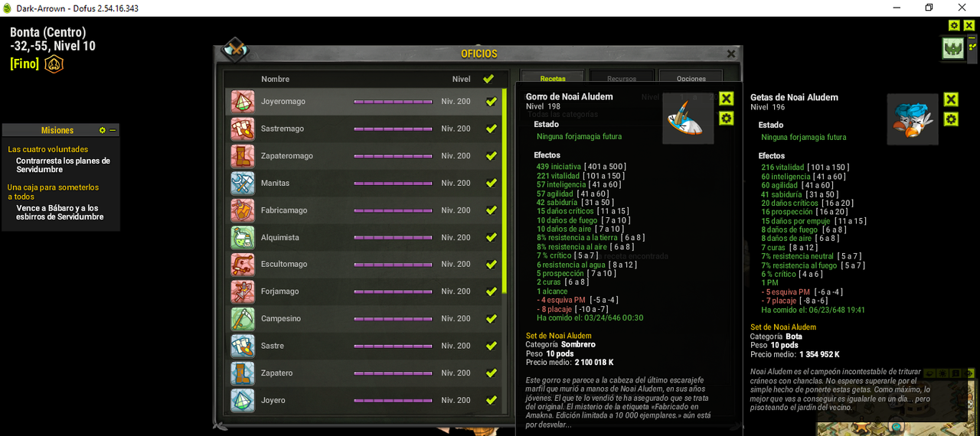Toggle the Sastremago checkmark

[491, 129]
